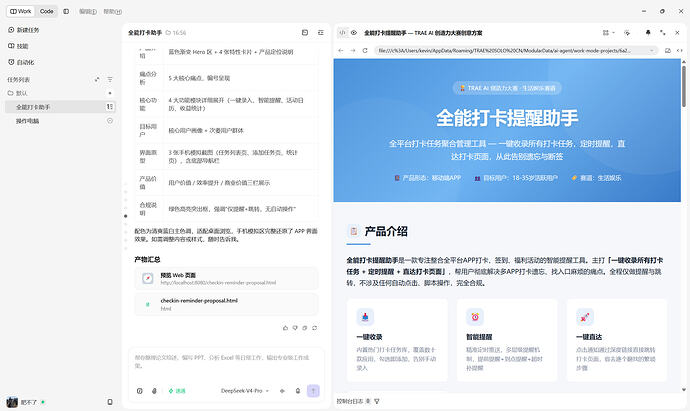Click the info circle icon in input bar

click(x=139, y=391)
